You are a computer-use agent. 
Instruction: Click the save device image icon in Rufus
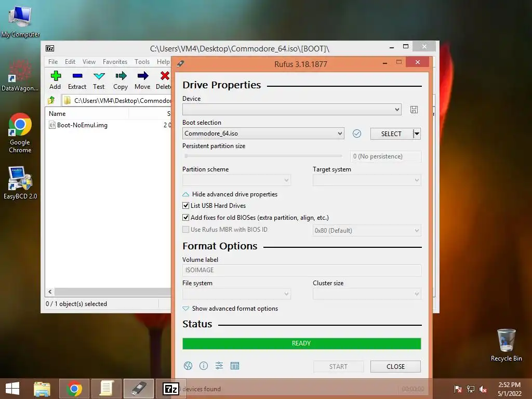(x=414, y=110)
